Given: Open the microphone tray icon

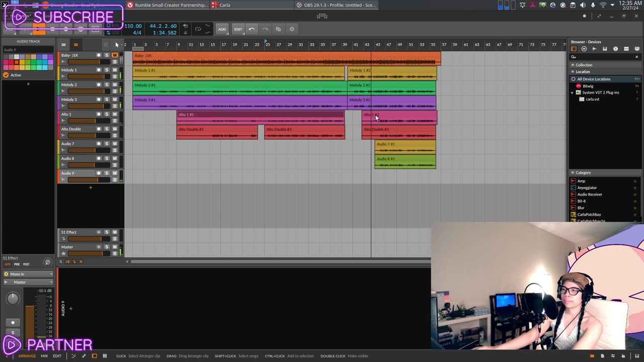Looking at the screenshot, I should [x=593, y=5].
